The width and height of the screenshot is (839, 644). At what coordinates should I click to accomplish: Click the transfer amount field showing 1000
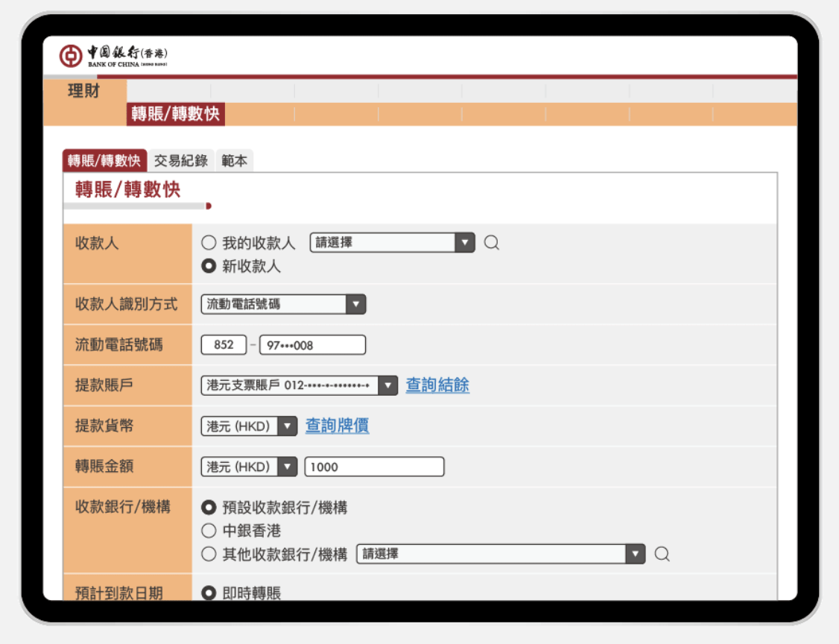tap(374, 467)
